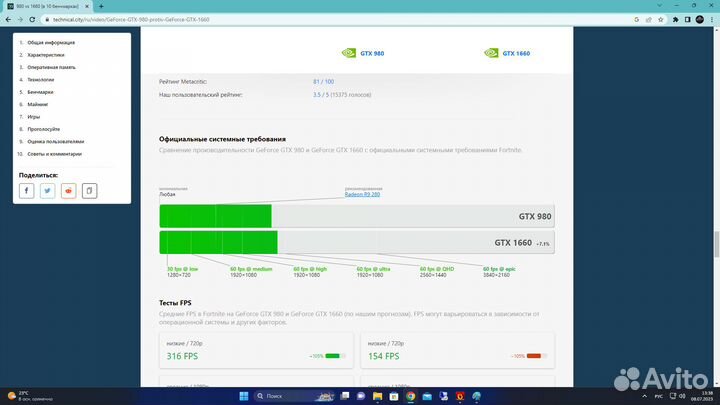Image resolution: width=720 pixels, height=405 pixels.
Task: Share page via Facebook icon
Action: 27,191
